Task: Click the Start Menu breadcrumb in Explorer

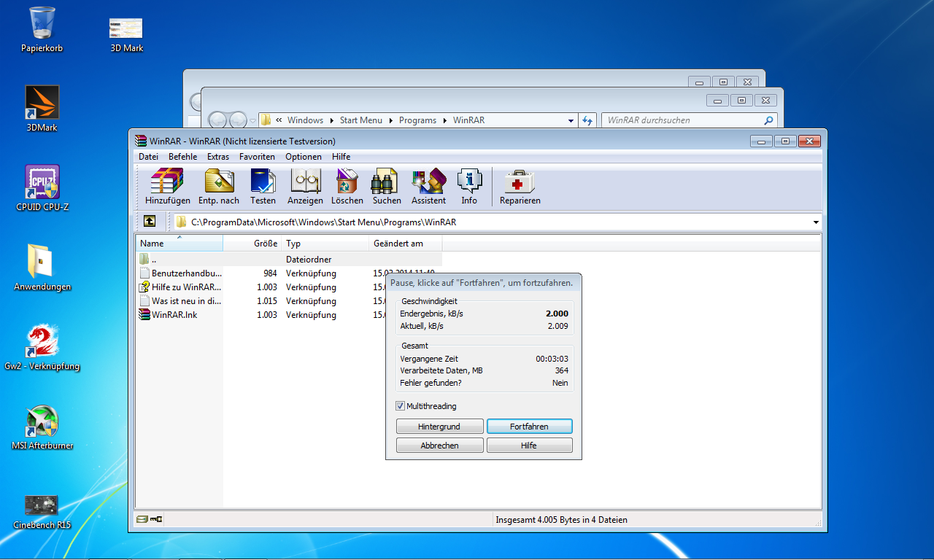Action: tap(360, 120)
